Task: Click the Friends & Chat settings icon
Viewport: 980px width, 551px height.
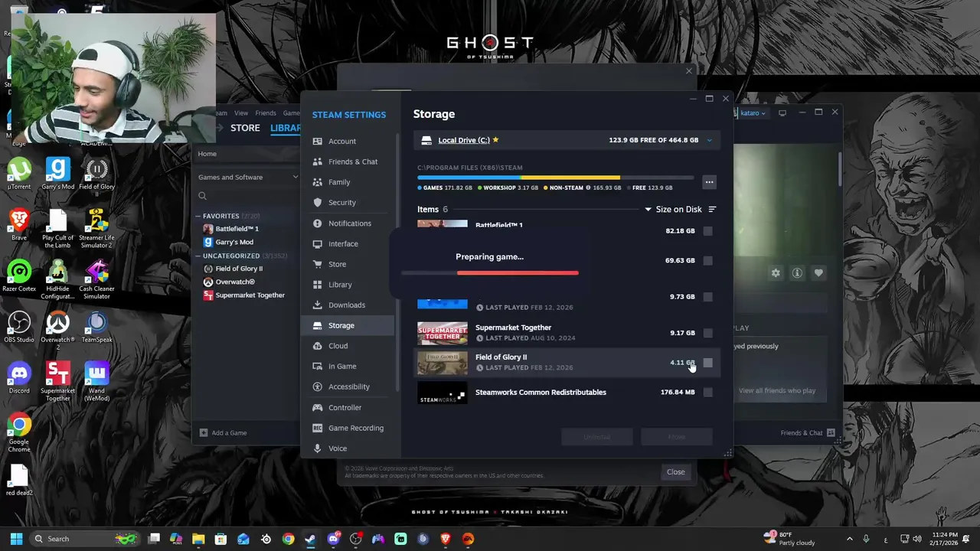Action: point(317,161)
